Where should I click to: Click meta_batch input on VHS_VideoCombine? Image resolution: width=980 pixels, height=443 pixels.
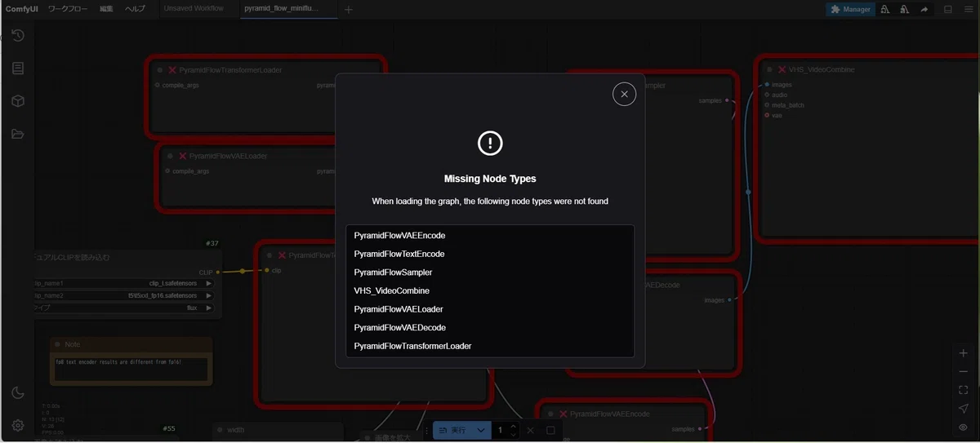[x=768, y=105]
